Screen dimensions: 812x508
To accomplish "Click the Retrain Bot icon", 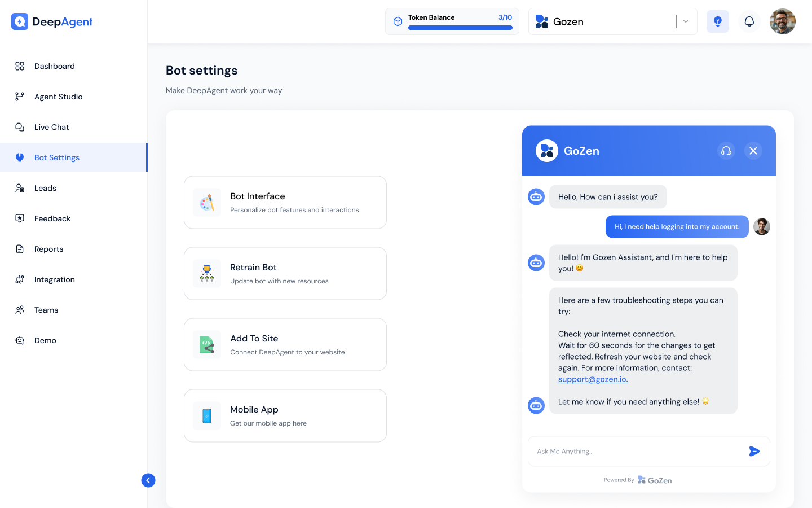I will pos(207,274).
